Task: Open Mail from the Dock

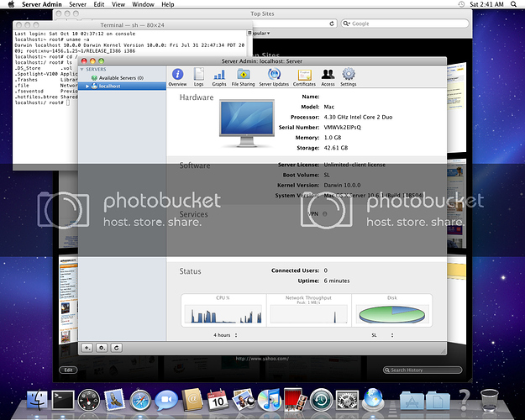Action: click(x=114, y=400)
